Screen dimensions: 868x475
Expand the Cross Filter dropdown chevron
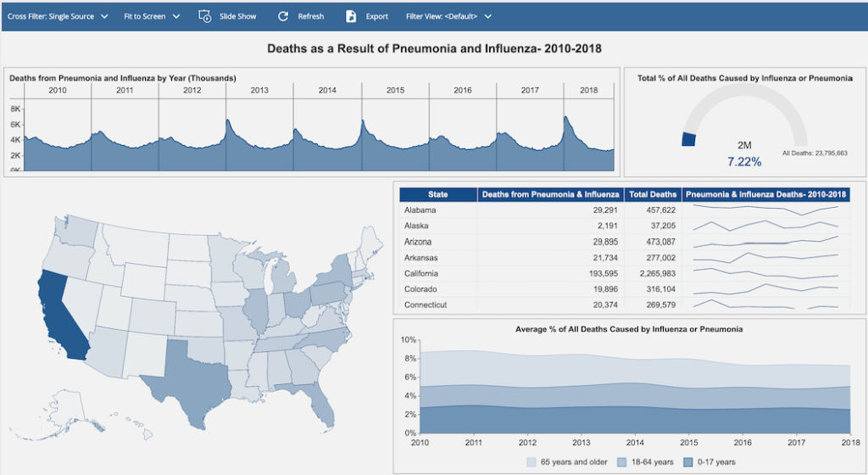(104, 16)
